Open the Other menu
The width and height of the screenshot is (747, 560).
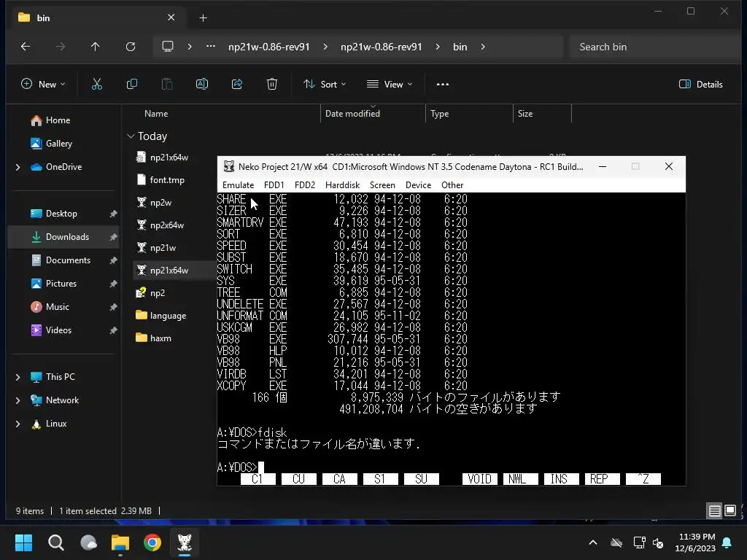coord(452,184)
